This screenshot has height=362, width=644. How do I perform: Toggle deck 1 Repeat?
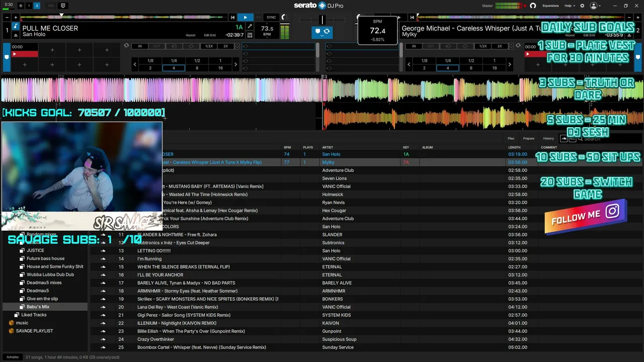pos(191,35)
